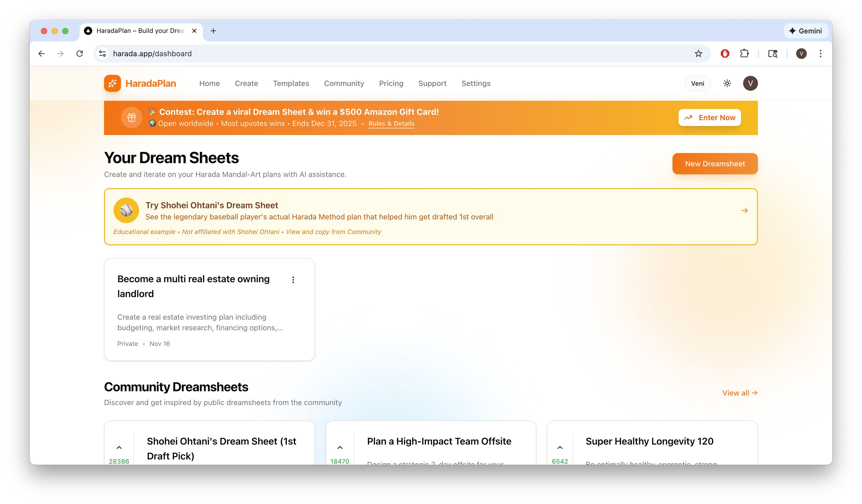The height and width of the screenshot is (504, 862).
Task: Click the HaradaPlan logo icon
Action: coord(112,84)
